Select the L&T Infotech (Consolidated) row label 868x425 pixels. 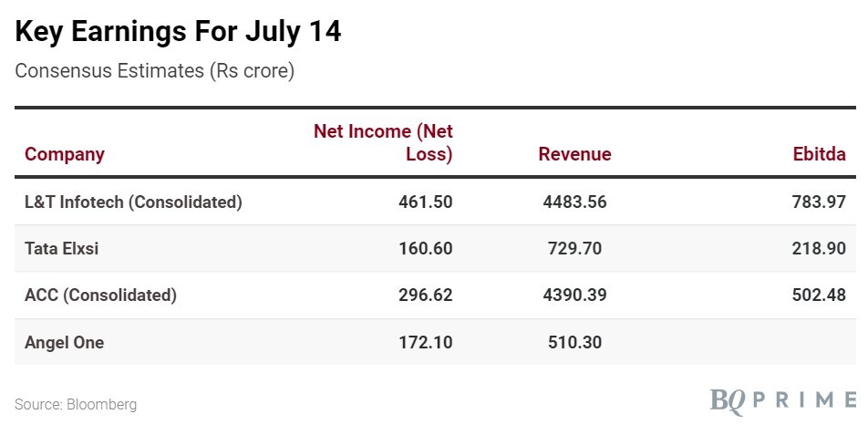tap(134, 202)
